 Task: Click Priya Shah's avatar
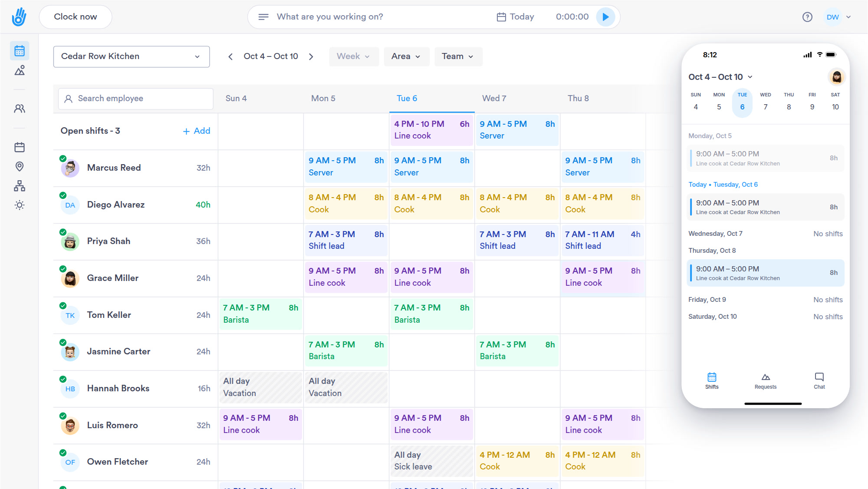(x=70, y=242)
